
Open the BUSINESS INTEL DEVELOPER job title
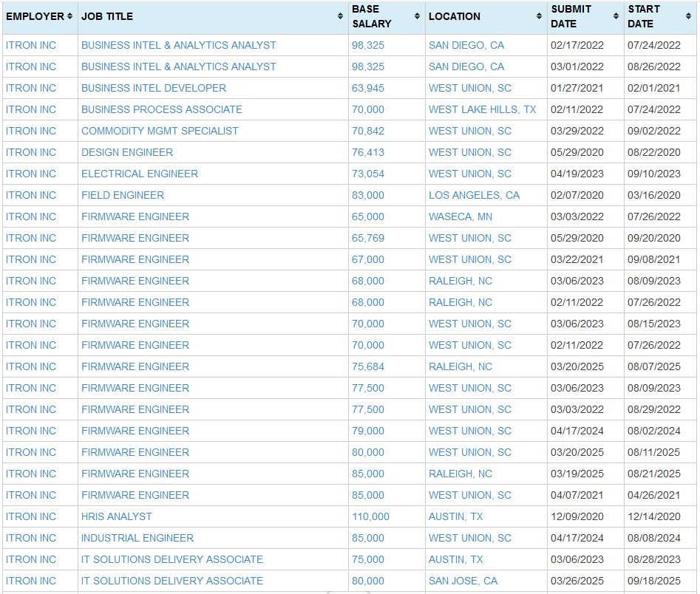click(x=154, y=88)
